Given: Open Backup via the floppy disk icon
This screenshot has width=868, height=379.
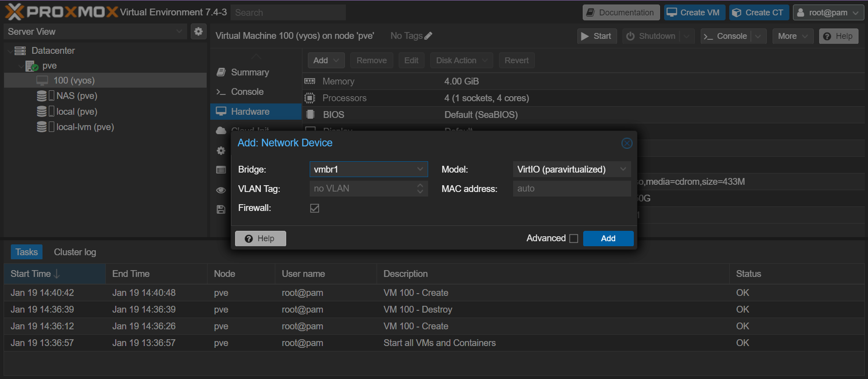Looking at the screenshot, I should pos(221,210).
